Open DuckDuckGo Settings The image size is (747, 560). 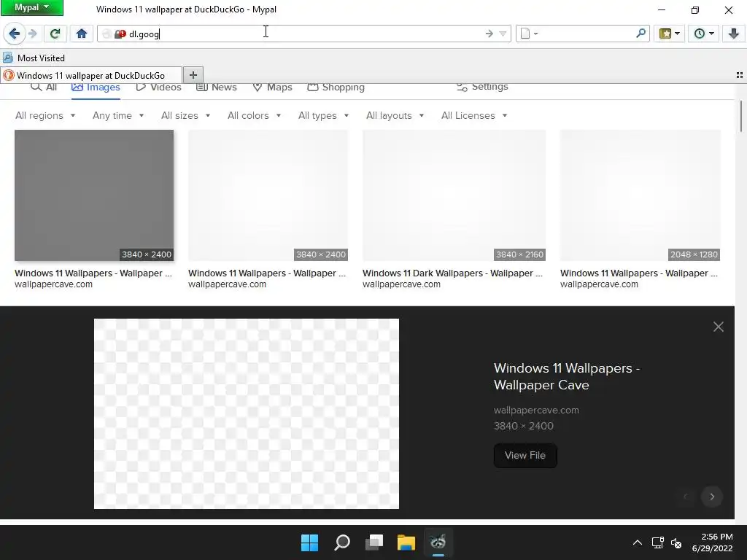tap(483, 87)
